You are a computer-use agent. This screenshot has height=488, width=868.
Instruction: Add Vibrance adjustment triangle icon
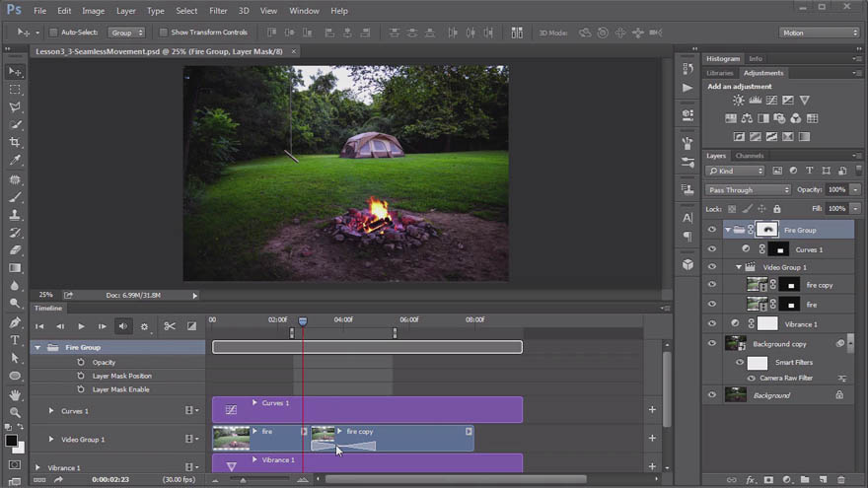click(x=804, y=101)
